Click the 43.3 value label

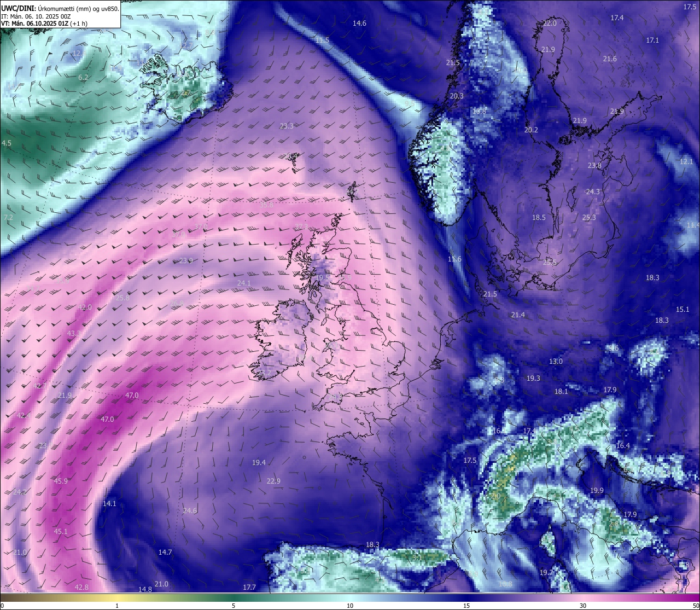[74, 334]
